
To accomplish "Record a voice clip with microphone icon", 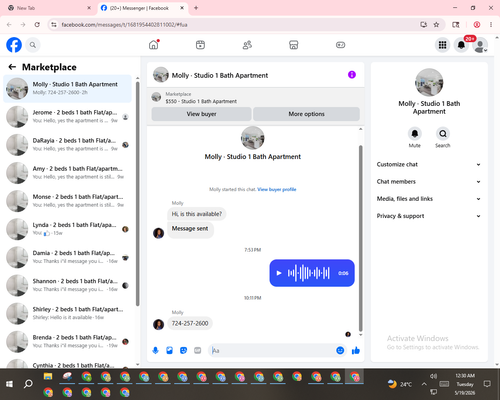I will pos(155,350).
